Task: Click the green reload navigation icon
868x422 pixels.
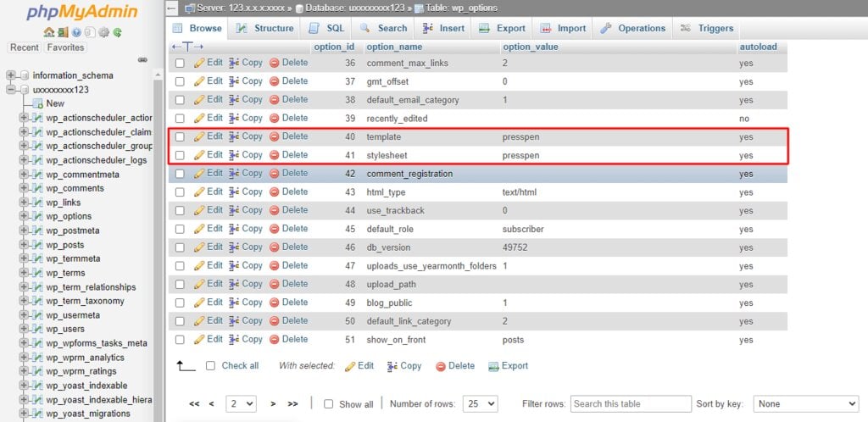Action: click(117, 32)
